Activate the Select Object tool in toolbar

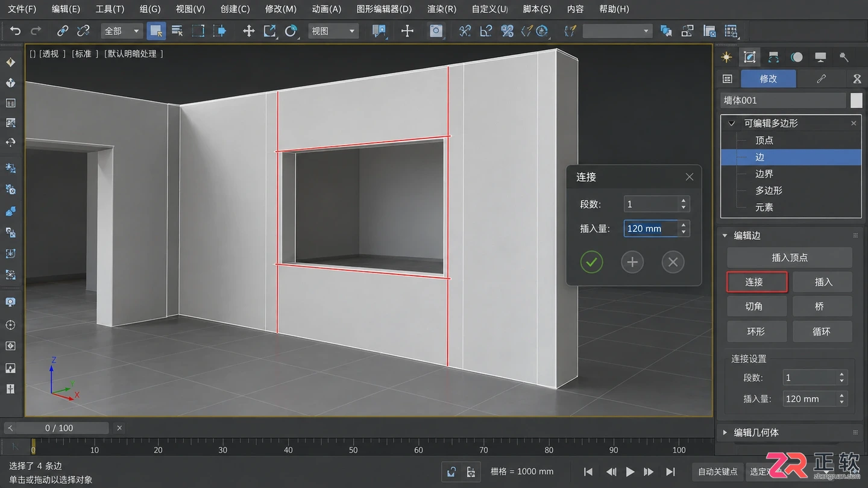(156, 31)
